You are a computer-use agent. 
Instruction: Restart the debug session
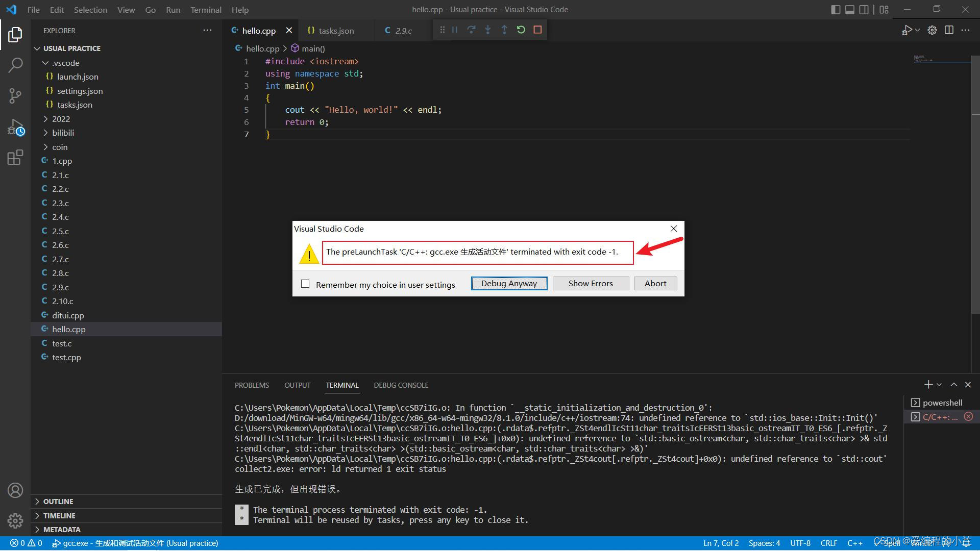[521, 30]
